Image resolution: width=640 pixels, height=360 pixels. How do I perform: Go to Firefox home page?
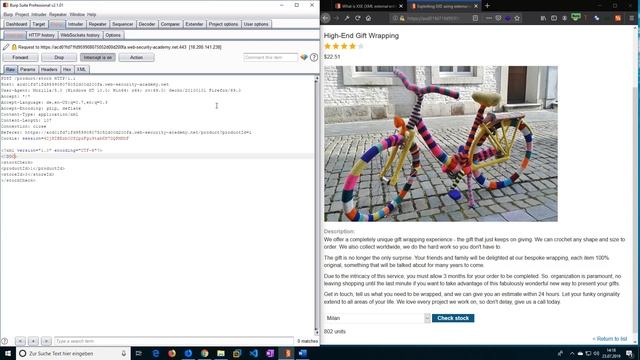coord(368,18)
